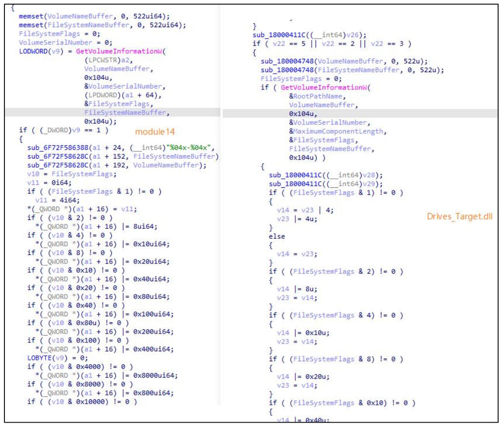Select 'if ( (FileSystemFlags & 1) != 0 )' in right pane

pos(336,193)
